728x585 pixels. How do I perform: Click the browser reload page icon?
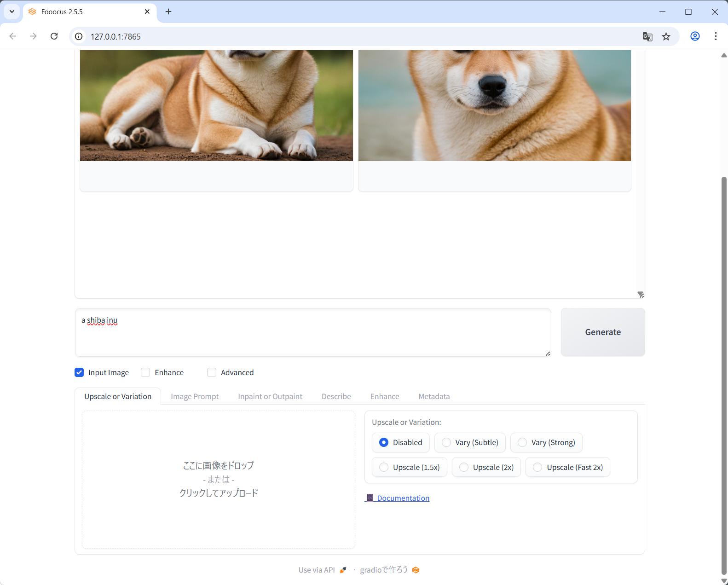click(54, 36)
